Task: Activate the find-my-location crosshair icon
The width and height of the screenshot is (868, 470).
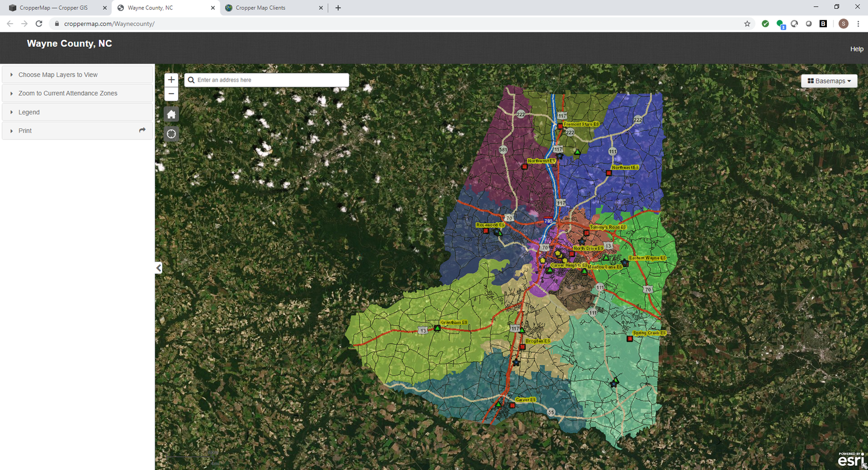Action: (x=171, y=134)
